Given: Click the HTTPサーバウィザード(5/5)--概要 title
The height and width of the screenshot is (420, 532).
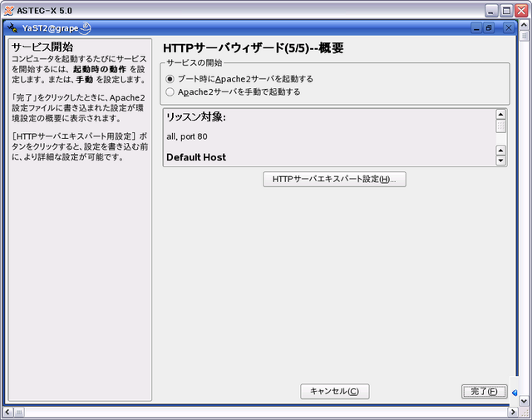Looking at the screenshot, I should point(253,48).
